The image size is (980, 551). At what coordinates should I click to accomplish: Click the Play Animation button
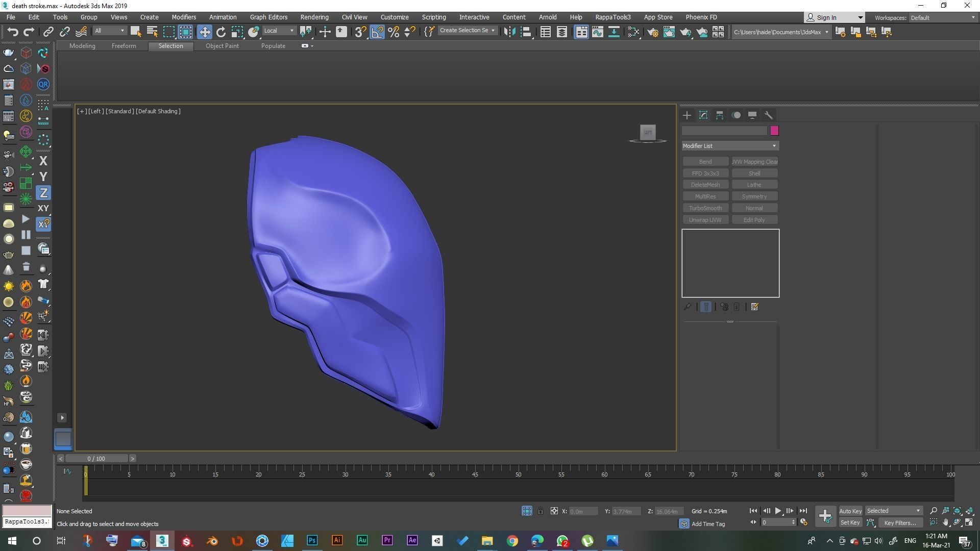pyautogui.click(x=778, y=511)
